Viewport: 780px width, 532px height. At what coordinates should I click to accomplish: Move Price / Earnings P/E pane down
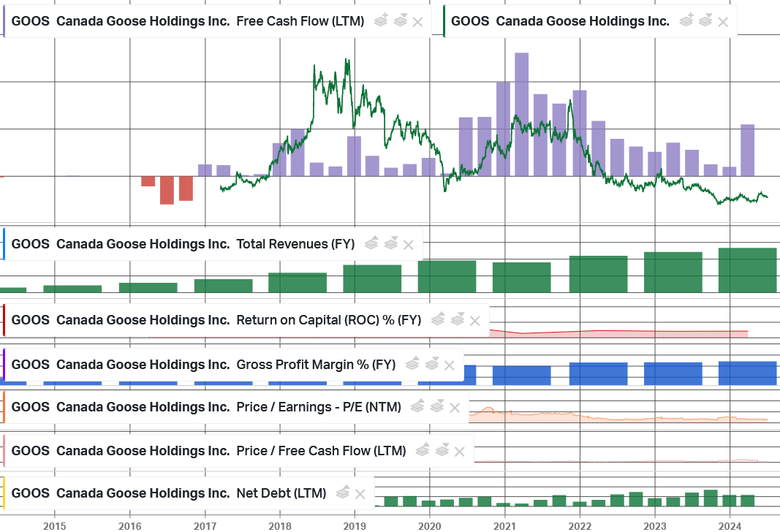pos(437,406)
